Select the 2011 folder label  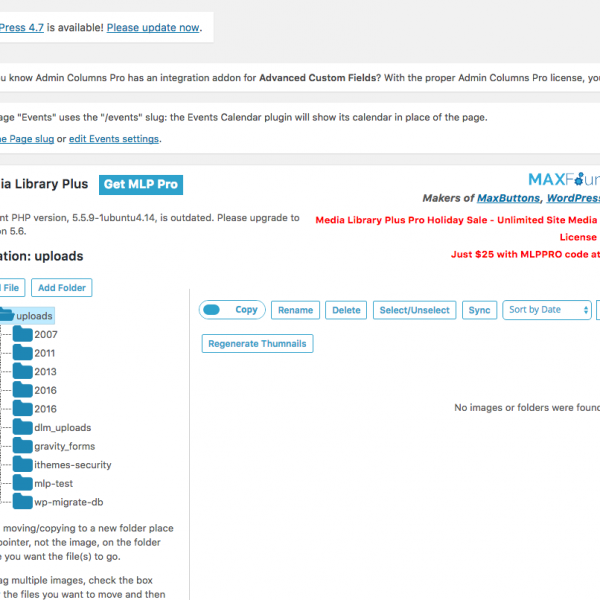45,353
